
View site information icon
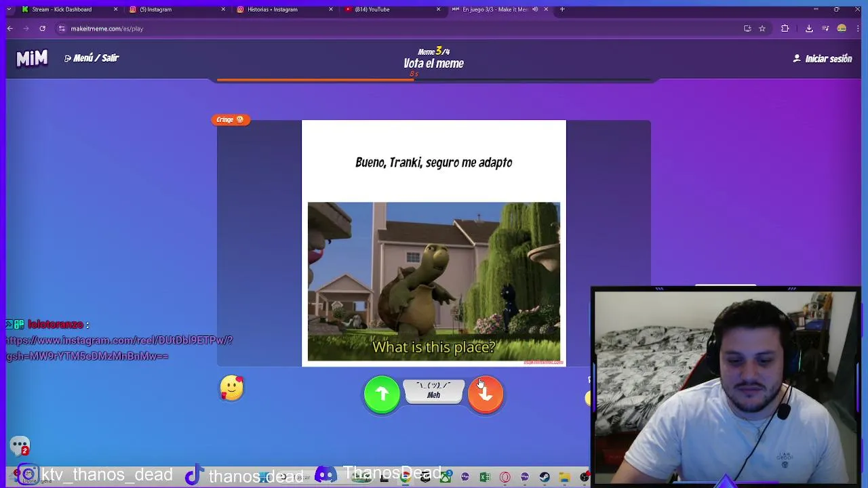coord(62,28)
